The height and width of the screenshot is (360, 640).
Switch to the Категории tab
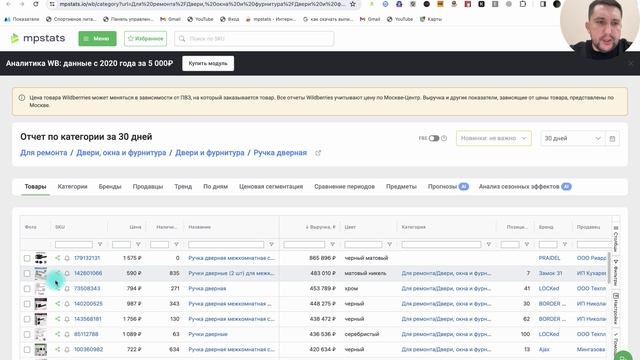coord(72,187)
